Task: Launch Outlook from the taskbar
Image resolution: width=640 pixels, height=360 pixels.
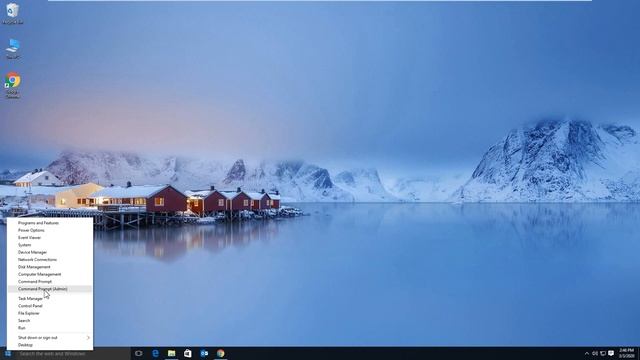Action: [204, 353]
